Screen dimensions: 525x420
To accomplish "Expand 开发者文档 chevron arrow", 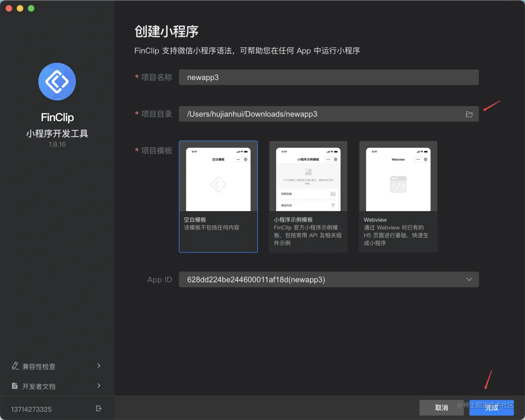I will coord(99,386).
